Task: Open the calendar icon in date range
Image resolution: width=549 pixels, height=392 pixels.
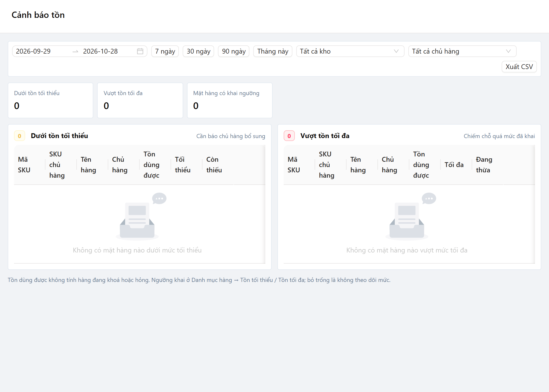Action: pos(140,51)
